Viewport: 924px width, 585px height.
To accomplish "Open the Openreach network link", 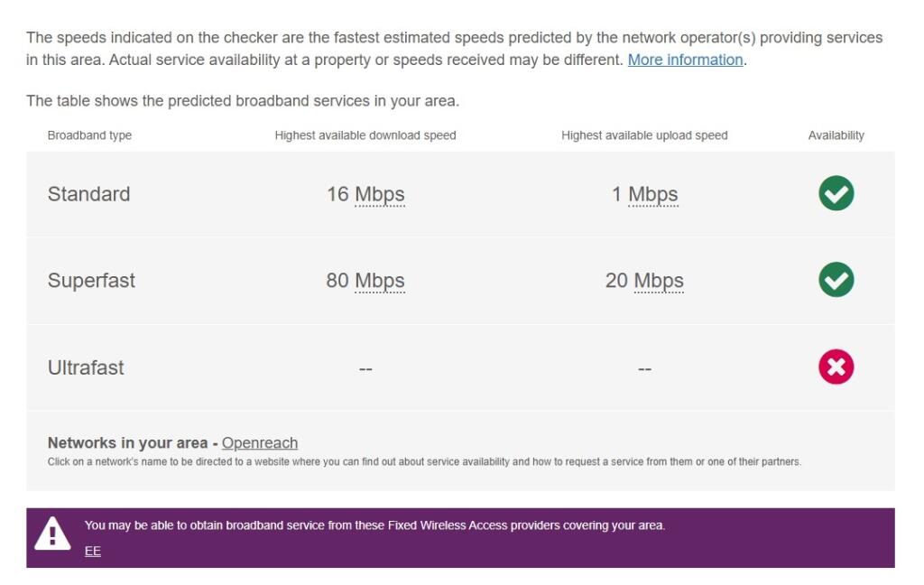I will 260,442.
